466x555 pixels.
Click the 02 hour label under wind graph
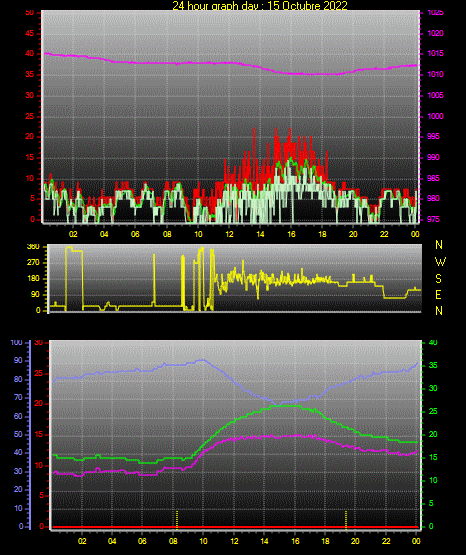click(x=73, y=234)
